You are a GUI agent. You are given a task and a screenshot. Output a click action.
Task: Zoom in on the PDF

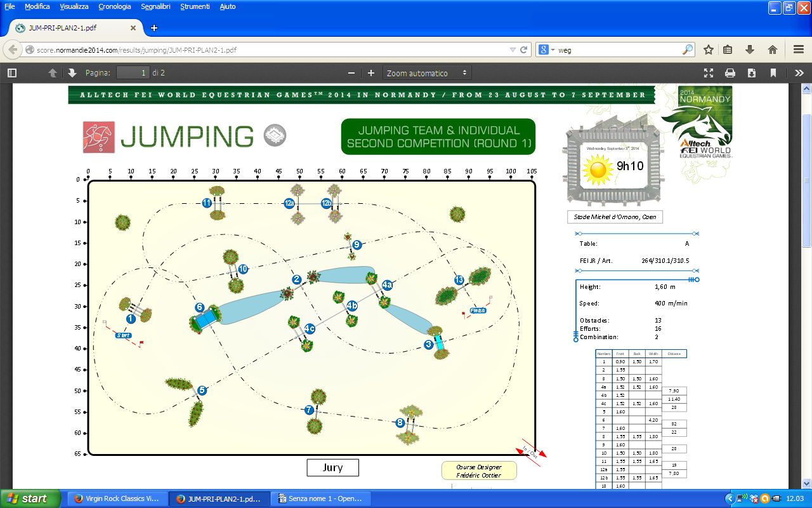pyautogui.click(x=371, y=73)
